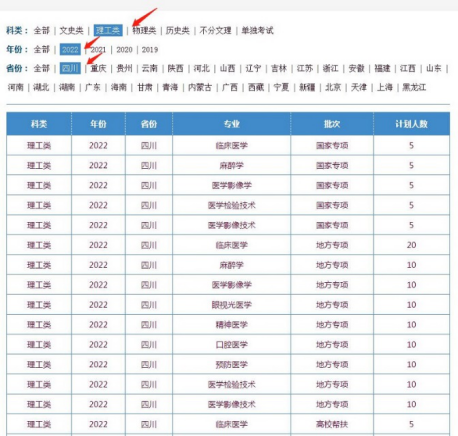Click the 省份 table column header
Viewport: 458px width, 436px height.
click(x=149, y=124)
